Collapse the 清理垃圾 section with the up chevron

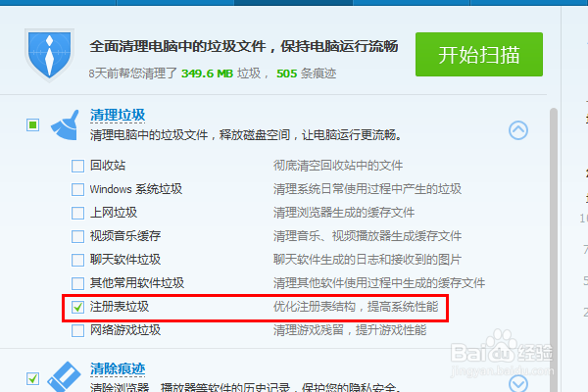tap(518, 130)
